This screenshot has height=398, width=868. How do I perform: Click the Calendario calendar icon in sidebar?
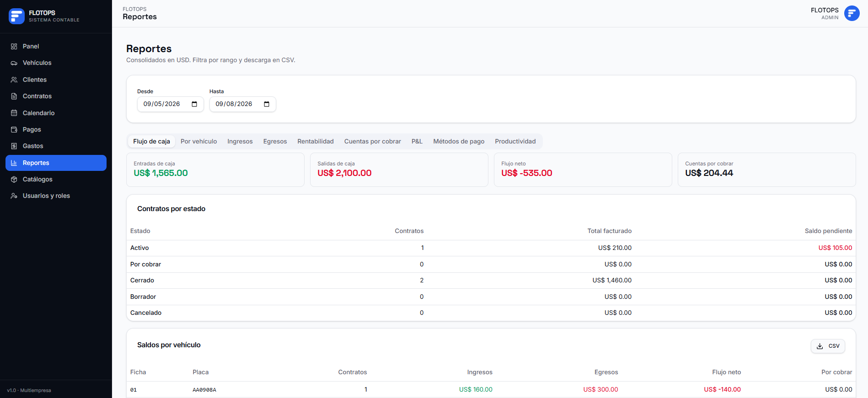(14, 113)
